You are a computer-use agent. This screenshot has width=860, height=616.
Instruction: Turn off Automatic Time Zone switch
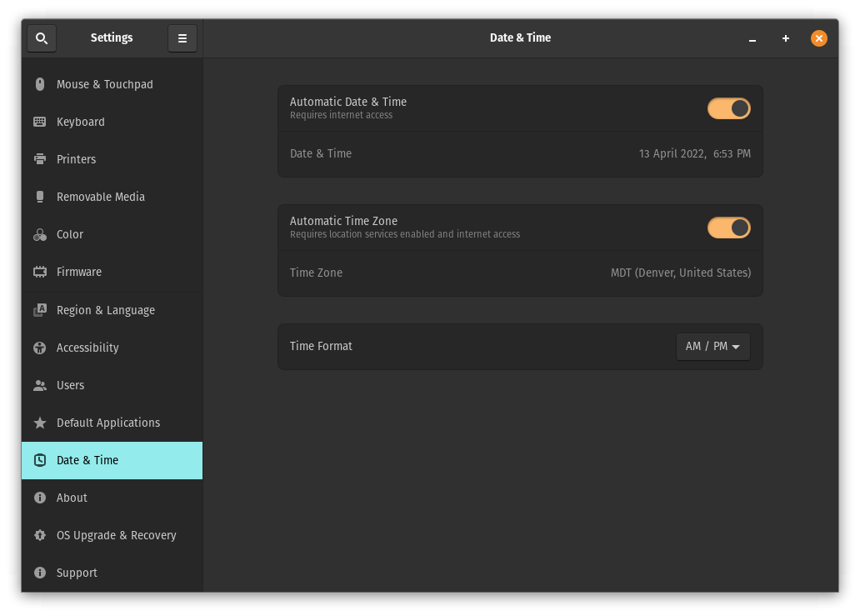[x=729, y=228]
